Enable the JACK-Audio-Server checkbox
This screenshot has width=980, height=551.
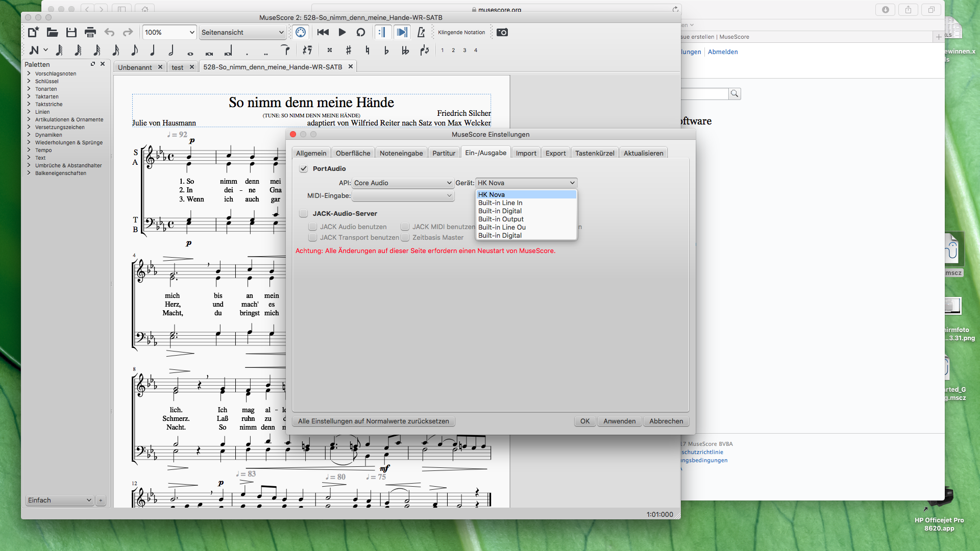click(304, 214)
